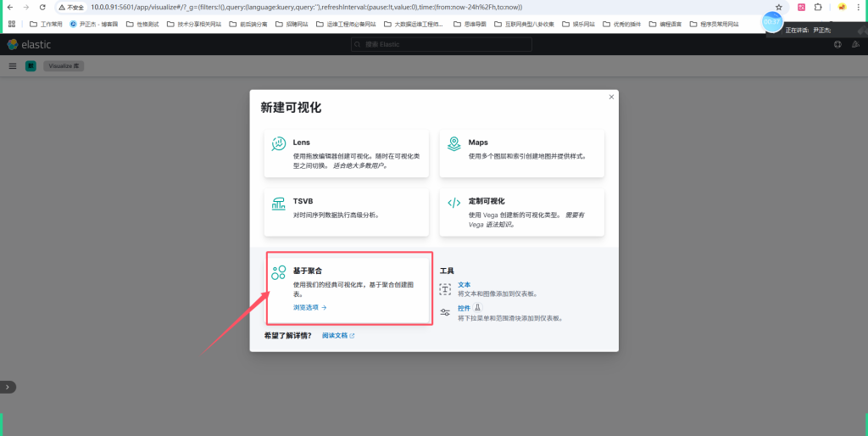Open the 阅读文档 documentation link

(x=338, y=336)
